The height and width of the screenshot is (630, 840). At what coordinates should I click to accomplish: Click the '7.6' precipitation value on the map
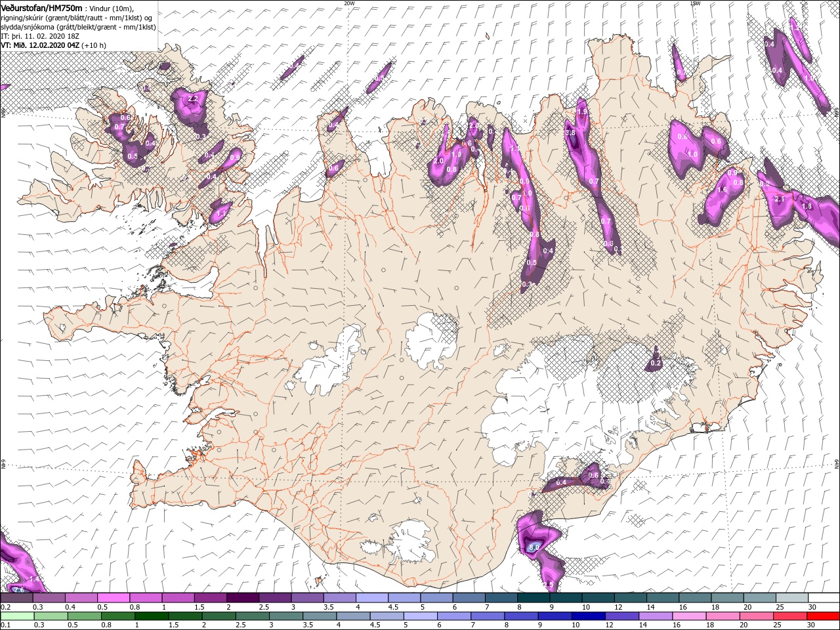[x=18, y=590]
